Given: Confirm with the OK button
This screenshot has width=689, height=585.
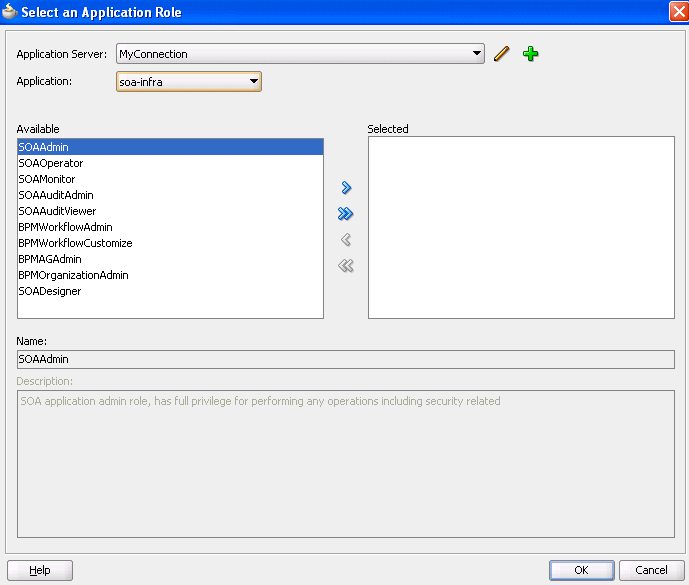Looking at the screenshot, I should point(581,570).
